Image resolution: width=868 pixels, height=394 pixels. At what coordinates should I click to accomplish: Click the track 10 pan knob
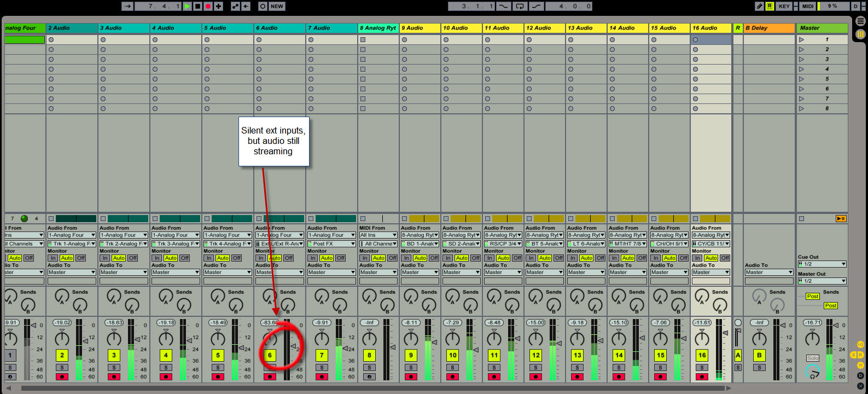(452, 338)
